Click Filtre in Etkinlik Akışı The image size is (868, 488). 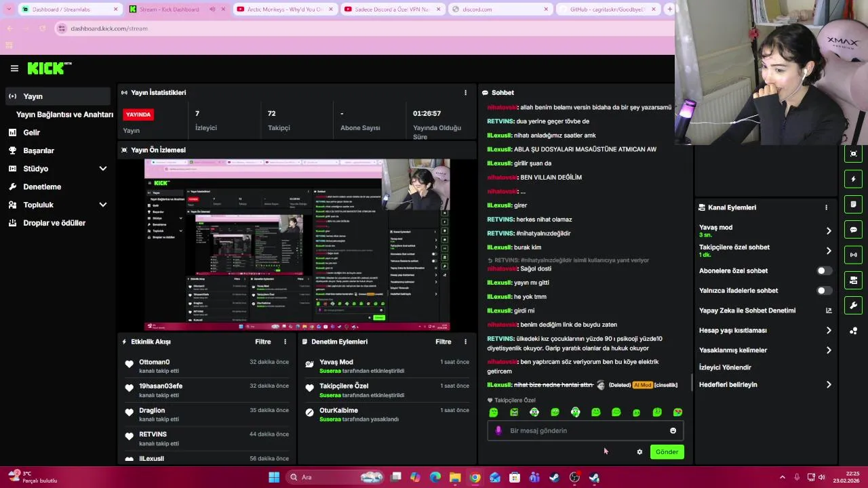262,342
